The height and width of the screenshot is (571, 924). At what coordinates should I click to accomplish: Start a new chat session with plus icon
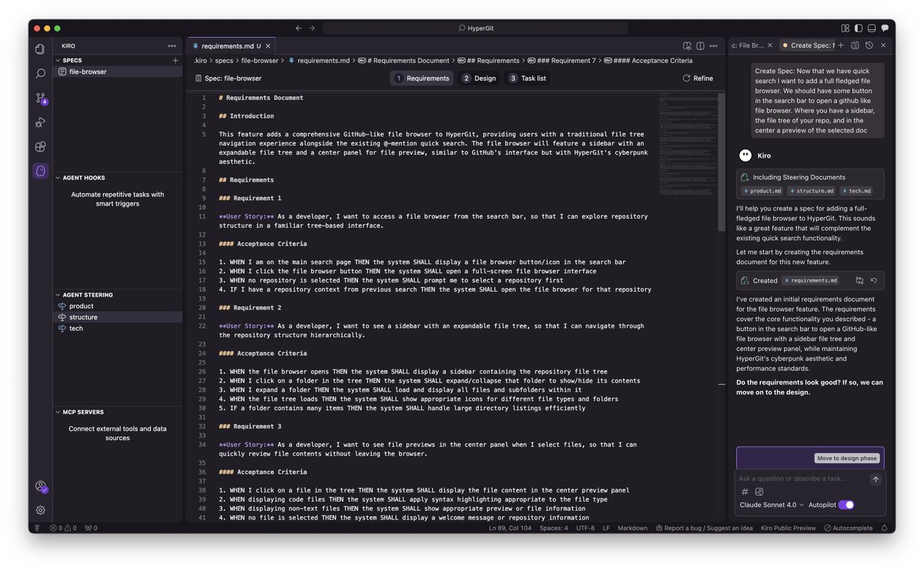tap(841, 45)
